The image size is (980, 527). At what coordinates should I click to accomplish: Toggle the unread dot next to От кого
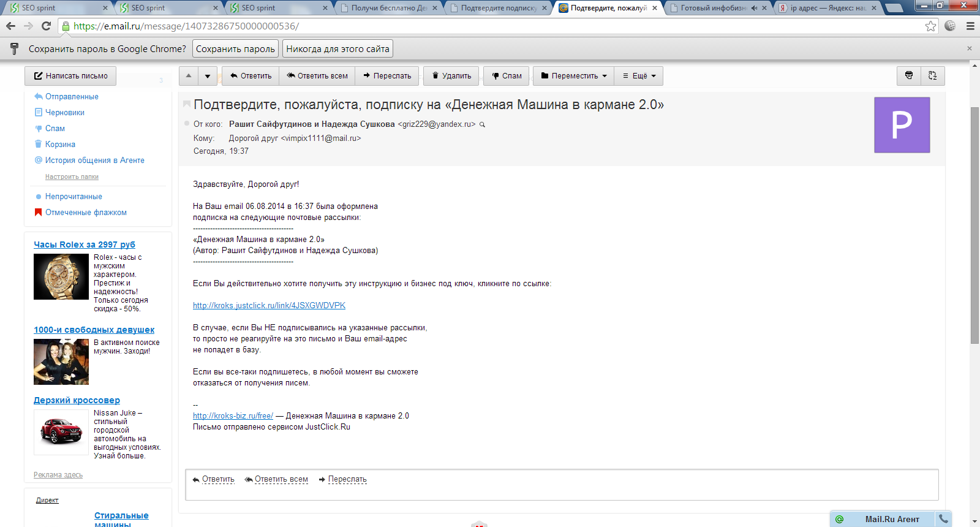187,124
